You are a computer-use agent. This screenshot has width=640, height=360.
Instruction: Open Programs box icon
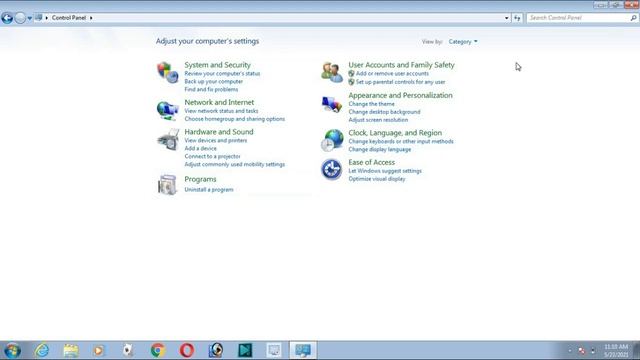(x=167, y=184)
